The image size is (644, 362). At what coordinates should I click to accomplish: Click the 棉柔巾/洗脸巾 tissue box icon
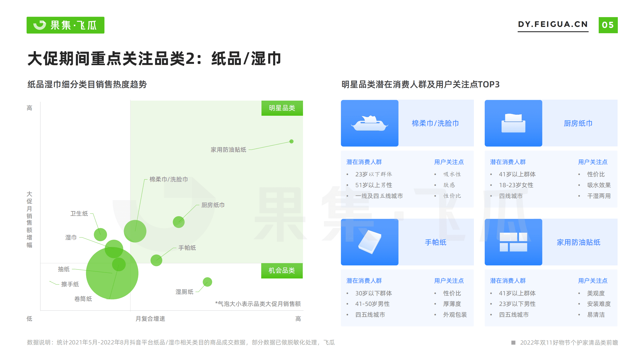(x=370, y=123)
